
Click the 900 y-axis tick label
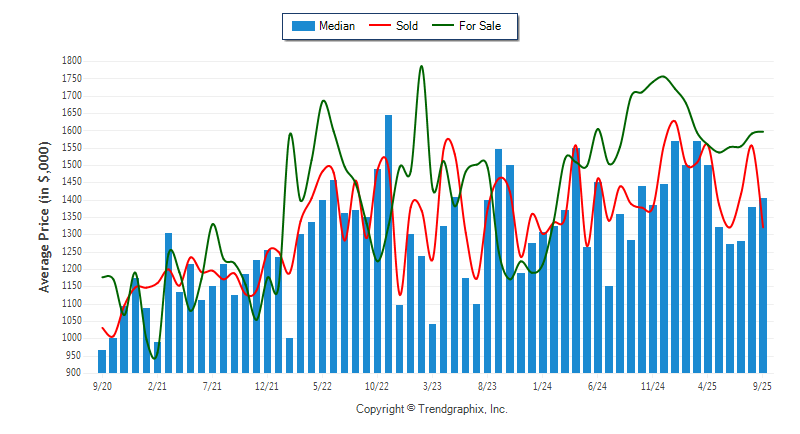click(x=74, y=372)
